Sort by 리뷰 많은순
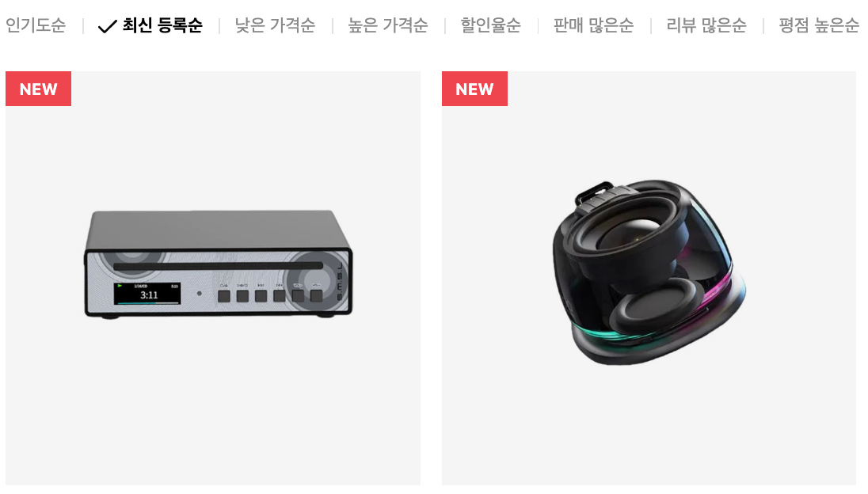 click(x=706, y=25)
